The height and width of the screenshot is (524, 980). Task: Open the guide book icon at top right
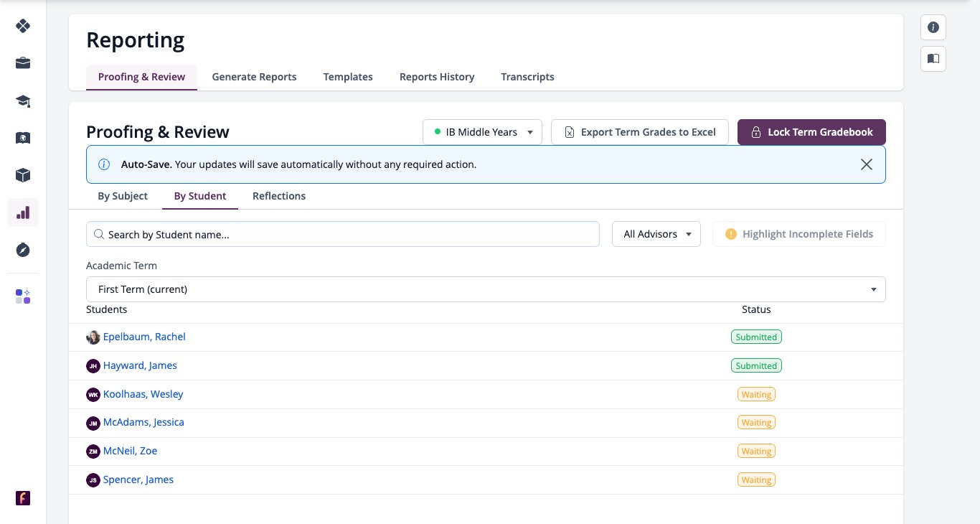pos(933,59)
